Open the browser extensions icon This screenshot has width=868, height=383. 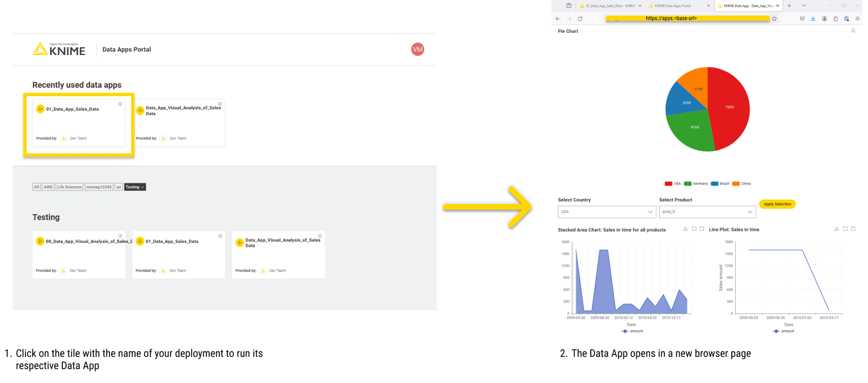(x=835, y=18)
